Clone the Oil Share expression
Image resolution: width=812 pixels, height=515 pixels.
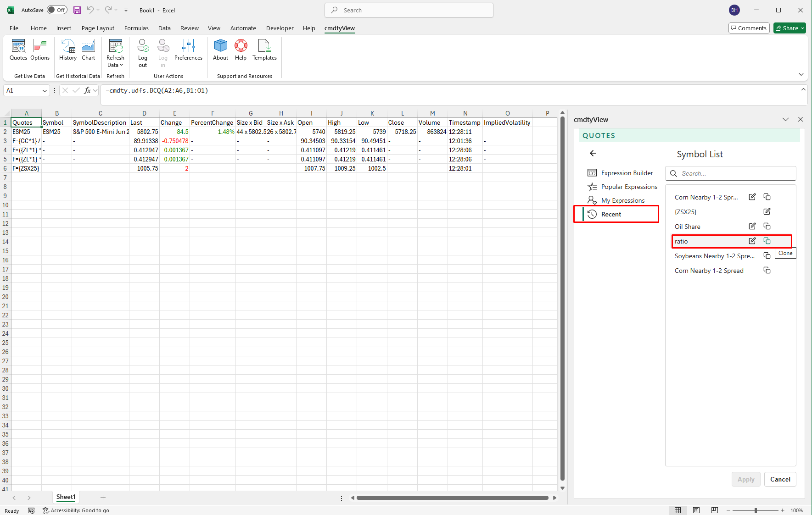pos(767,226)
